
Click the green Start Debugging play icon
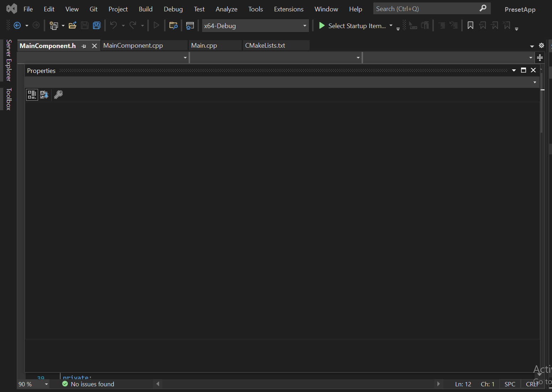(322, 26)
